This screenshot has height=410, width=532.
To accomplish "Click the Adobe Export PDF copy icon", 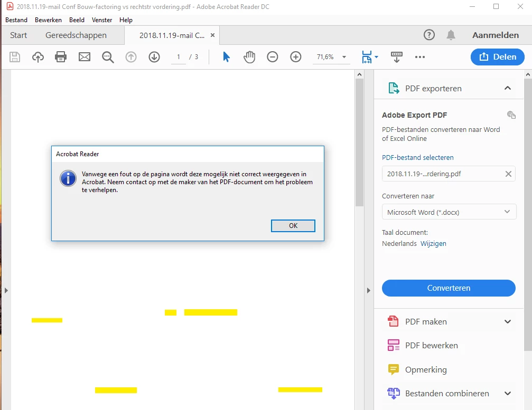I will (511, 115).
